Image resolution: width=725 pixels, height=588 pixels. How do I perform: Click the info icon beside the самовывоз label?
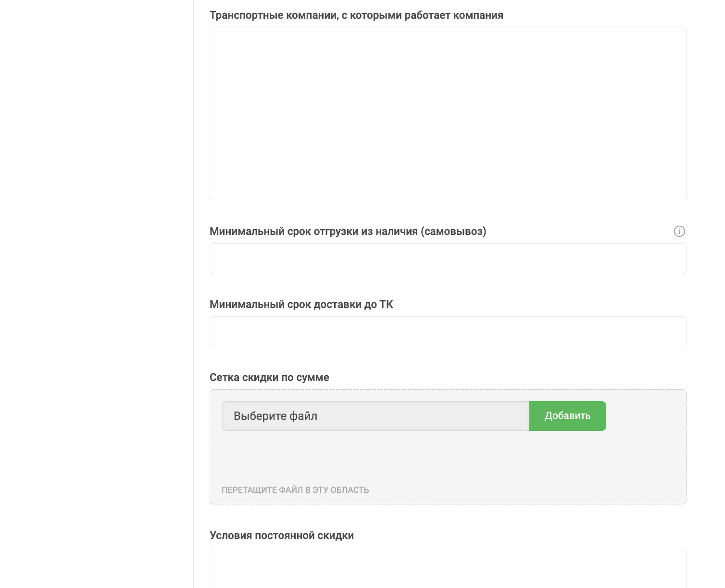coord(679,232)
